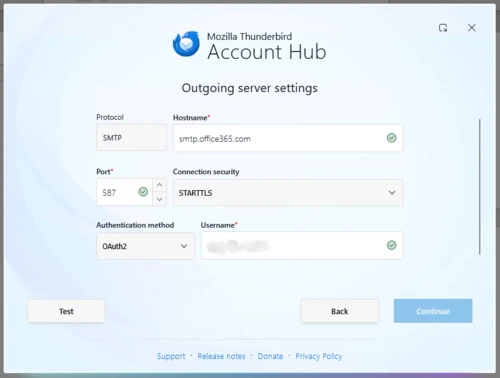
Task: Click the Hostname validation checkmark icon
Action: pyautogui.click(x=392, y=138)
